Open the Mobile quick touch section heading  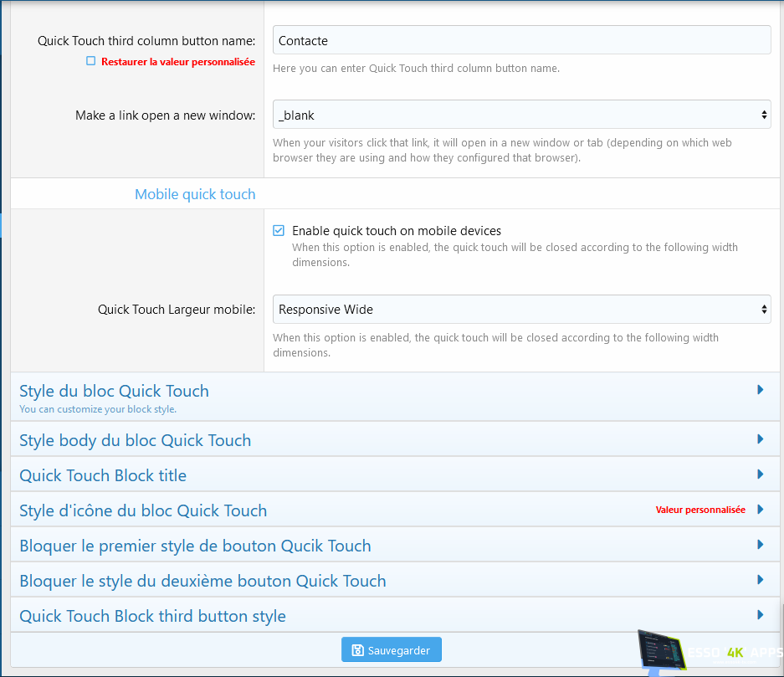coord(195,194)
